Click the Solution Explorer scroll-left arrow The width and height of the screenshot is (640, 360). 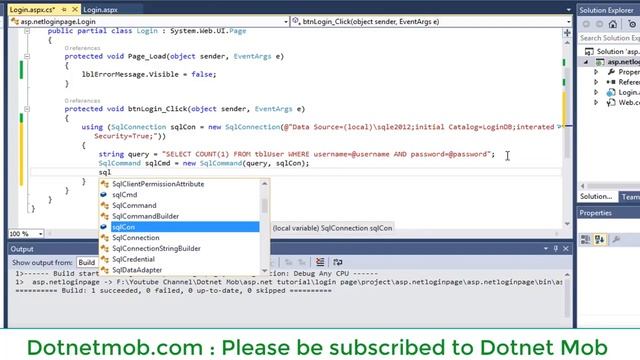(x=583, y=186)
